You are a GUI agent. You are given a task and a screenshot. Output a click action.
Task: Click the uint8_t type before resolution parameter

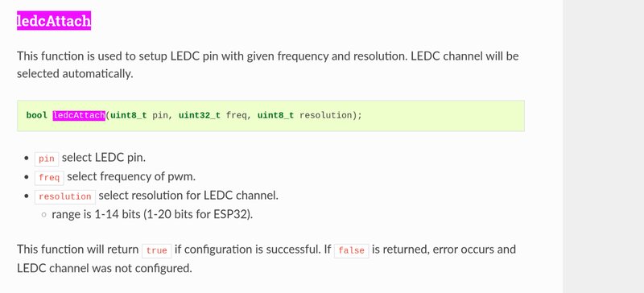point(275,115)
